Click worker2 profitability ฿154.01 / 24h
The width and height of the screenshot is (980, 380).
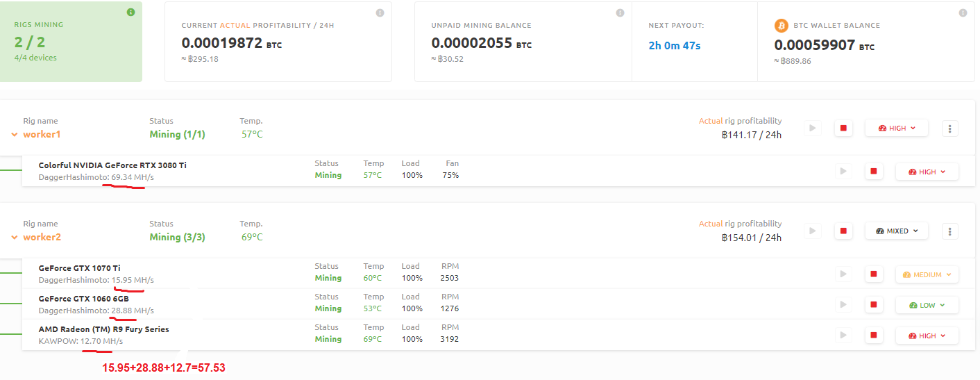pos(752,238)
